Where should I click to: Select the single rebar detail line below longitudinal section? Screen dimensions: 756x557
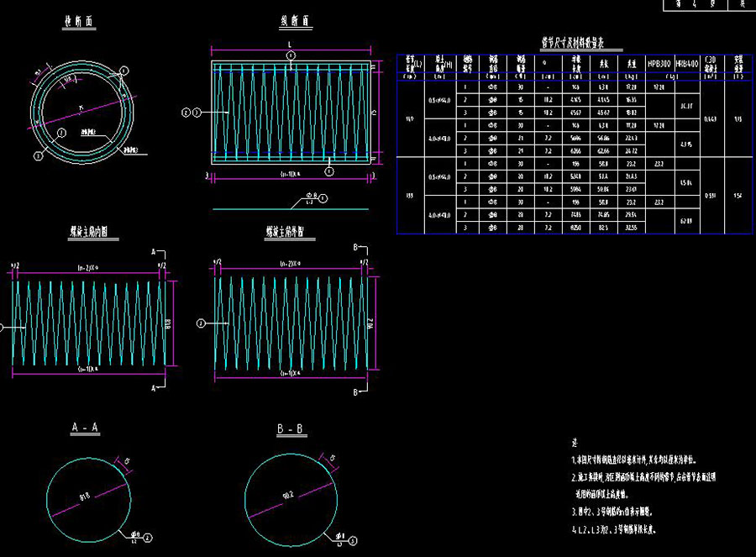coord(252,207)
